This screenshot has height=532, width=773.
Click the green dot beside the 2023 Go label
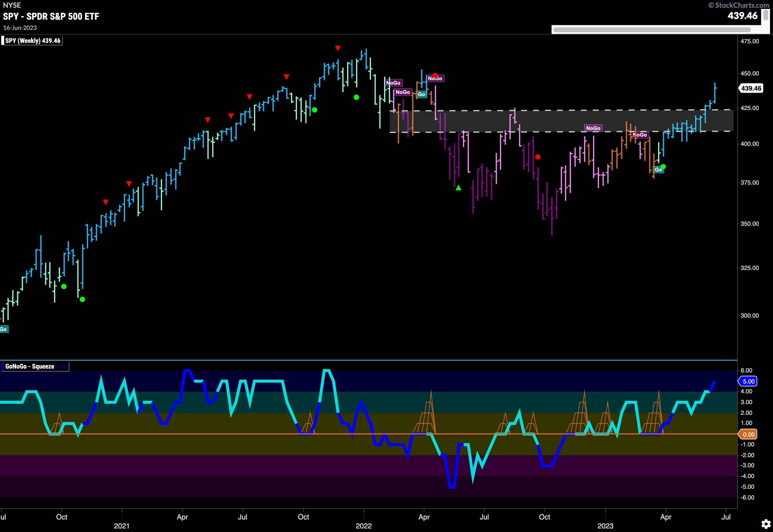(x=663, y=167)
